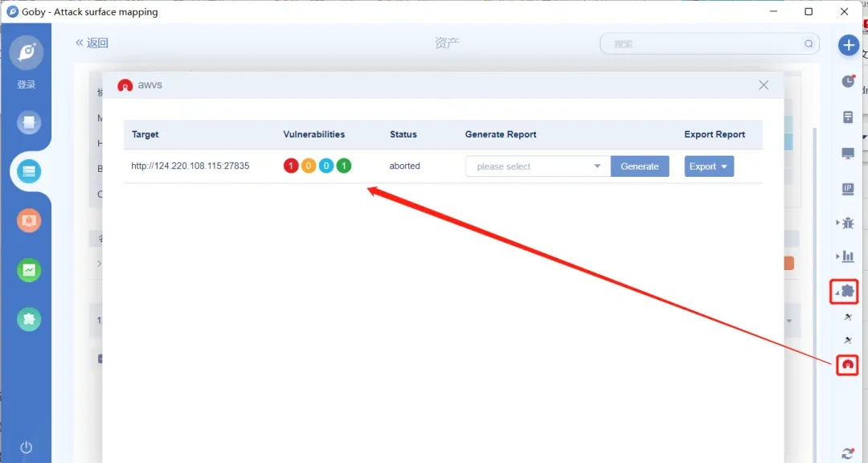
Task: Click the 登录 login label
Action: tap(26, 84)
